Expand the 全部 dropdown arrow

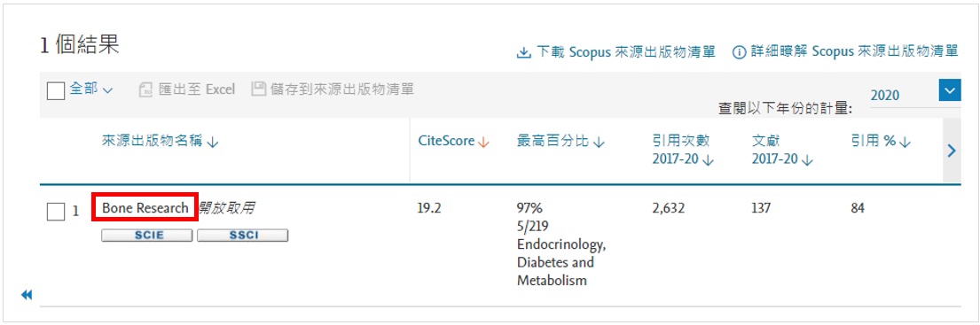(x=107, y=91)
